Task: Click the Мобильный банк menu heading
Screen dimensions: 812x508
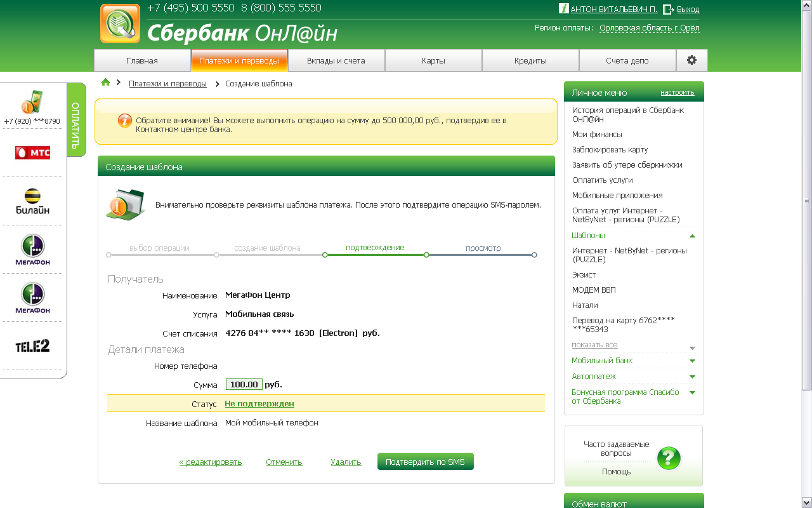Action: click(602, 361)
